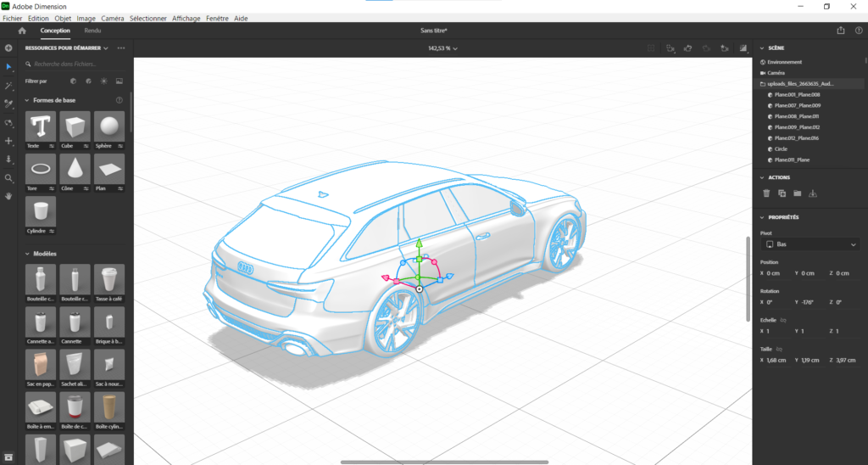Open the help question mark icon
This screenshot has width=868, height=465.
click(859, 31)
